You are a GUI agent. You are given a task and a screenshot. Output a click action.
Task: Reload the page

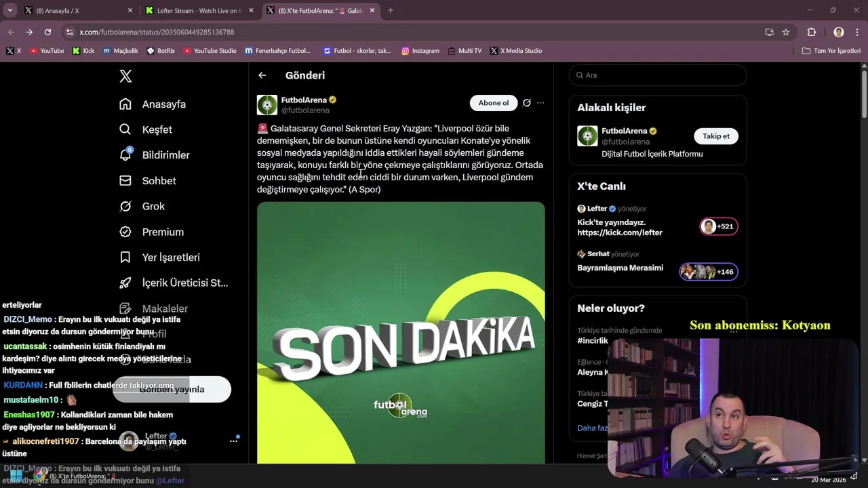[47, 32]
